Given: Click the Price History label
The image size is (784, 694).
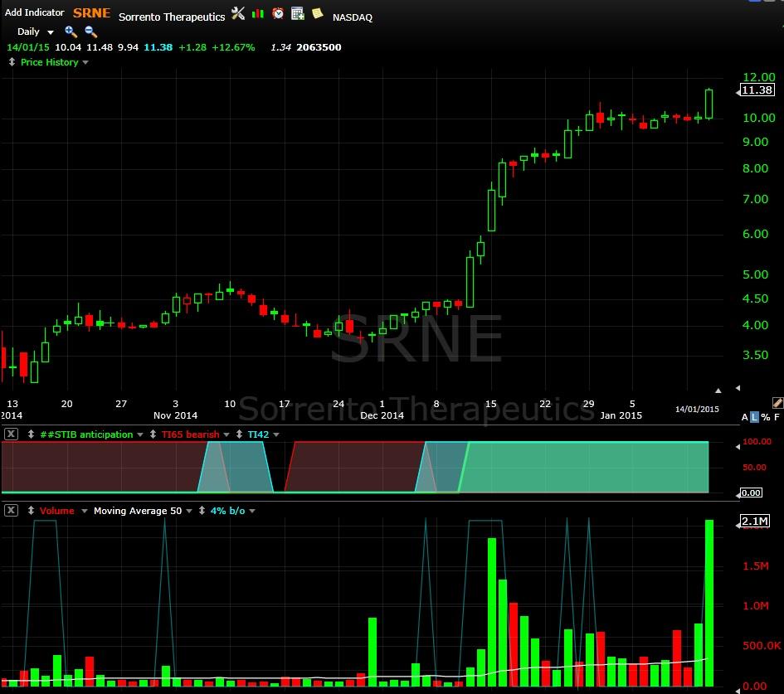Looking at the screenshot, I should tap(50, 62).
